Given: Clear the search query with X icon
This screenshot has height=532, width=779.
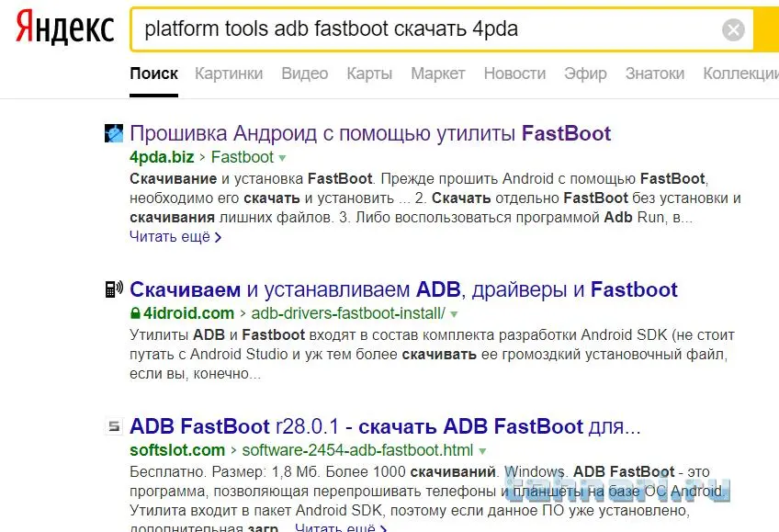Looking at the screenshot, I should point(733,30).
